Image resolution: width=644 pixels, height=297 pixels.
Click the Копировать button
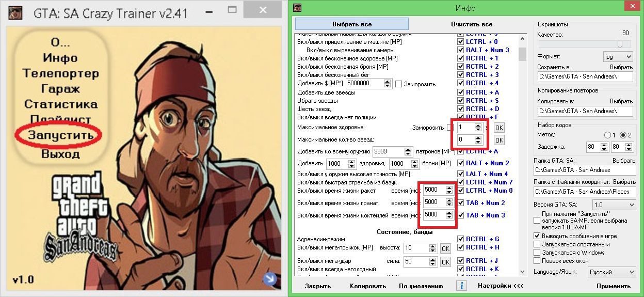[x=368, y=286]
